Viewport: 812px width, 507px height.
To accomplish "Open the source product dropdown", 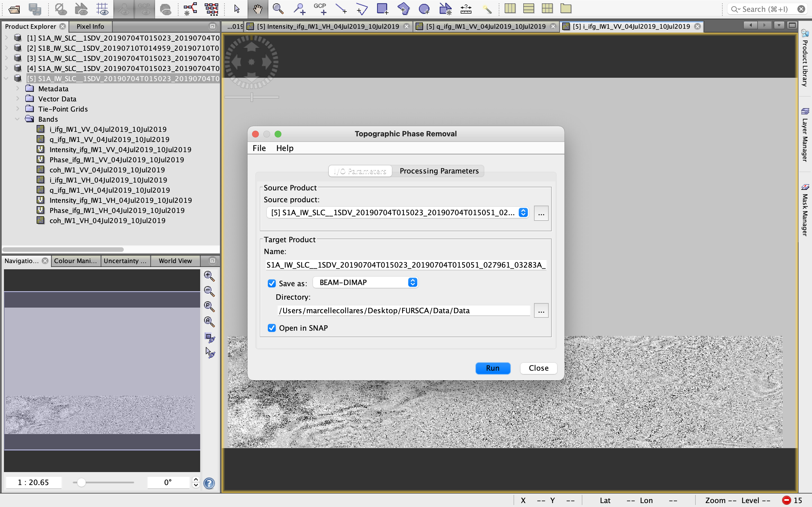I will point(523,213).
